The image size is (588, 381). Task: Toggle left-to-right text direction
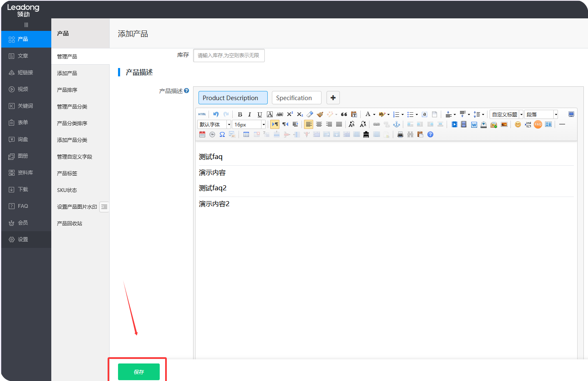point(275,124)
